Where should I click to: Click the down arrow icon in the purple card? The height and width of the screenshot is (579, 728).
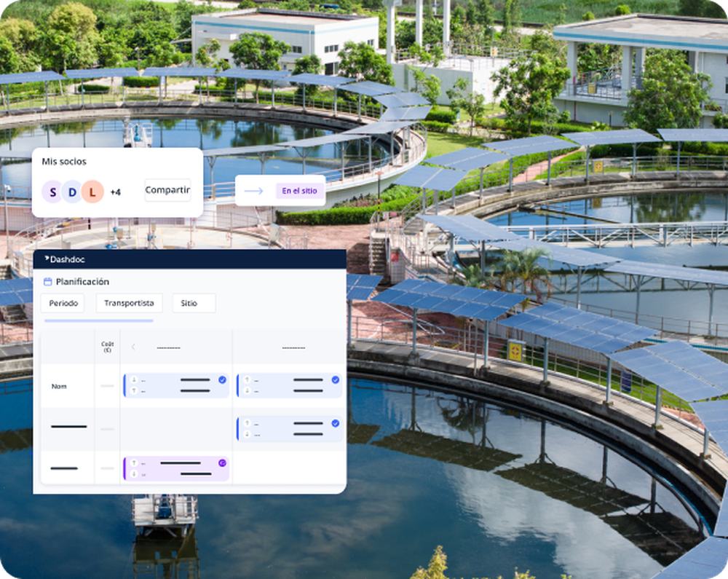(134, 474)
